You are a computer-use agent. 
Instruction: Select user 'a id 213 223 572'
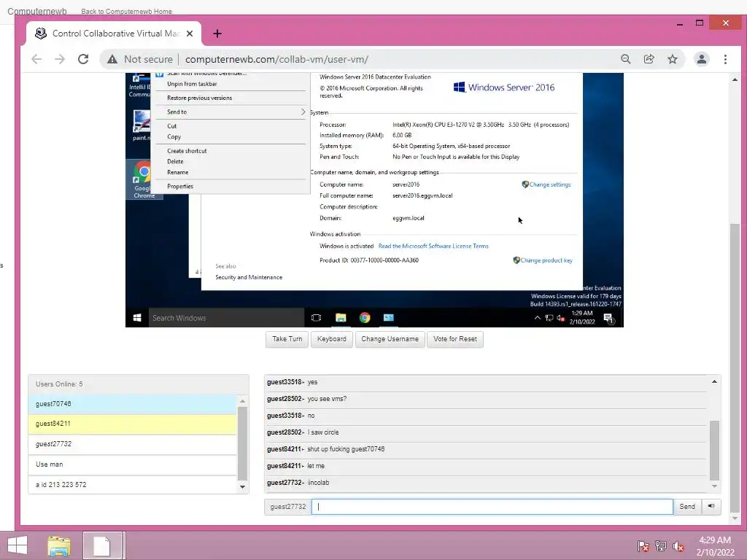pos(133,485)
